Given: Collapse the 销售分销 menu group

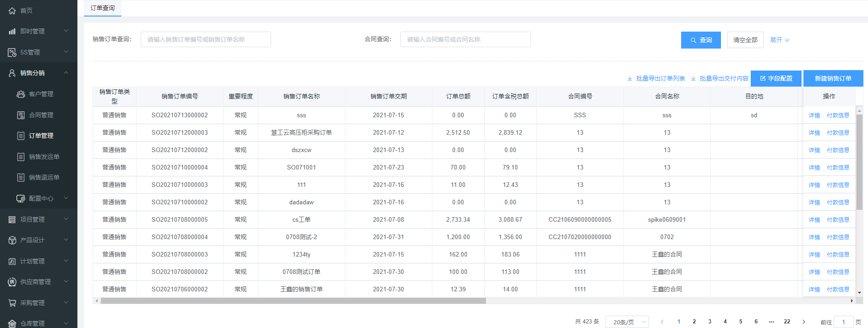Looking at the screenshot, I should [66, 73].
